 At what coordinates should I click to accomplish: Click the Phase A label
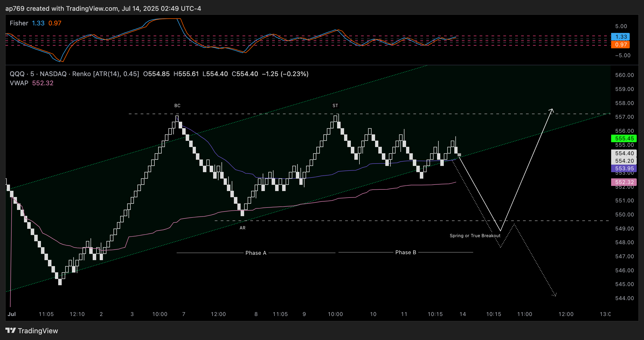click(256, 253)
